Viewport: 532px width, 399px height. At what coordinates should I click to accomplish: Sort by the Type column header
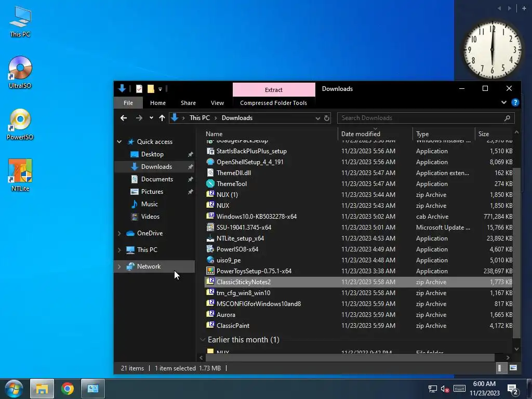444,134
